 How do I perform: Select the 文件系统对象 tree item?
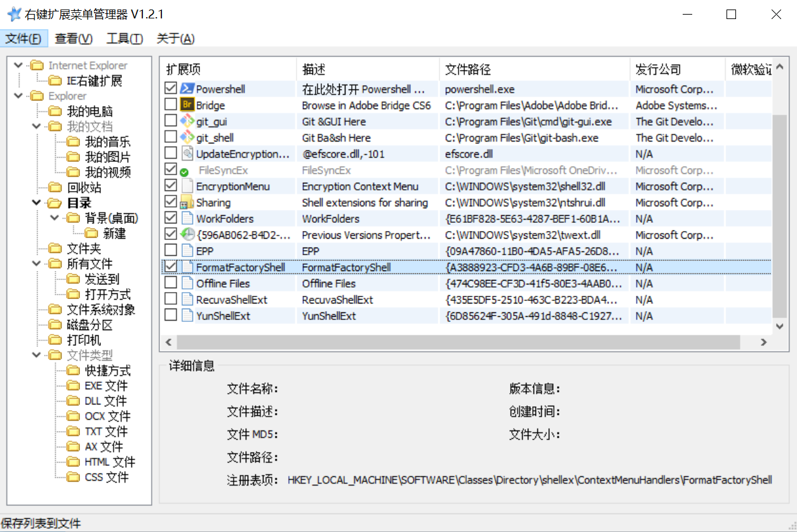(101, 309)
